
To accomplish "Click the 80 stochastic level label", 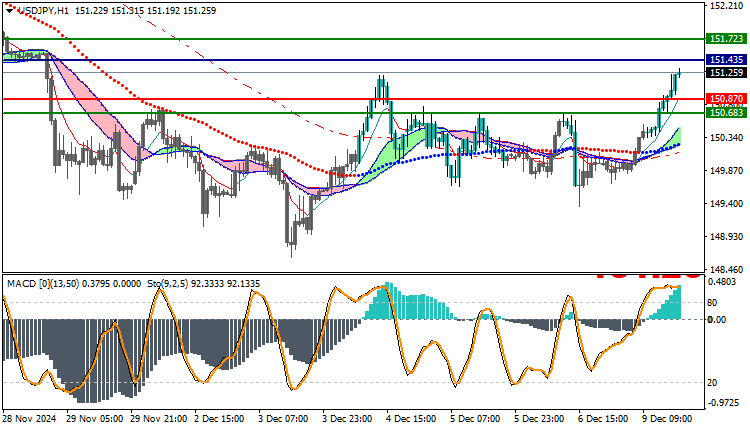I will tap(712, 303).
